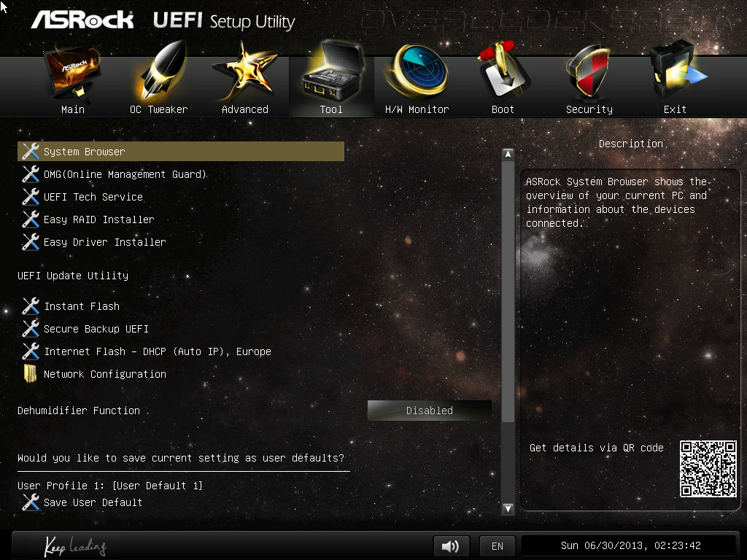
Task: Toggle the speaker sound icon
Action: tap(451, 545)
